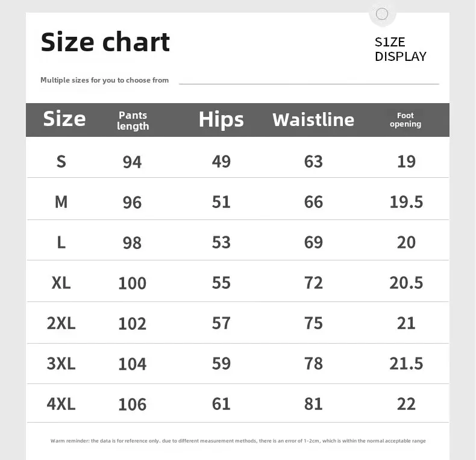
Task: Click "Multiple sizes for you to choose from" subtitle
Action: [104, 80]
